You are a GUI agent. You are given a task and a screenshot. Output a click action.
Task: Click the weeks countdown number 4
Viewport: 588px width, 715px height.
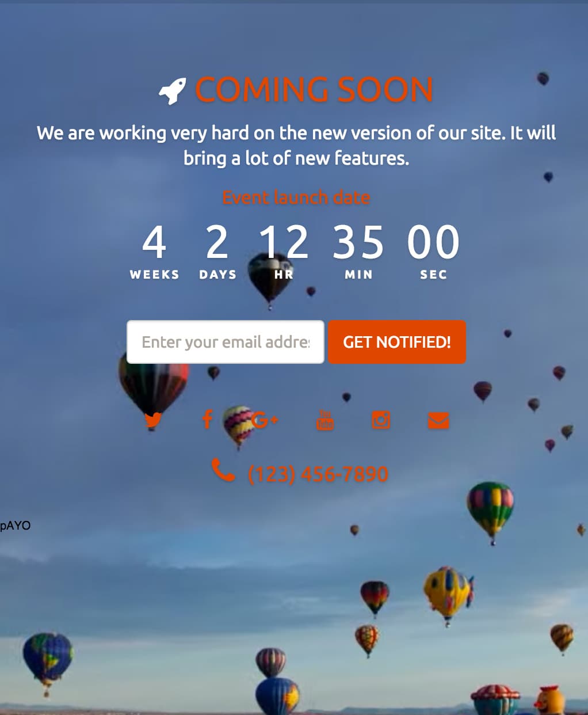154,242
